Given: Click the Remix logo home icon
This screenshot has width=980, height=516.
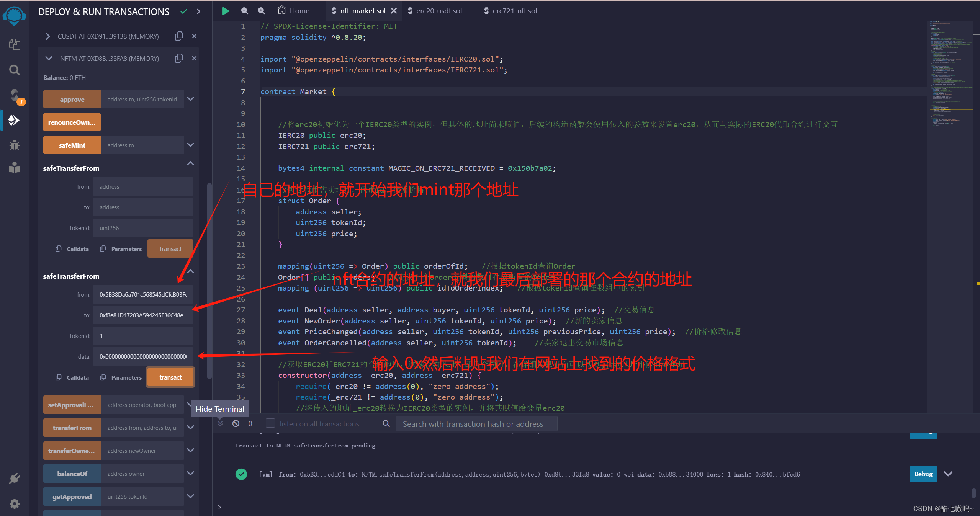Looking at the screenshot, I should point(14,16).
